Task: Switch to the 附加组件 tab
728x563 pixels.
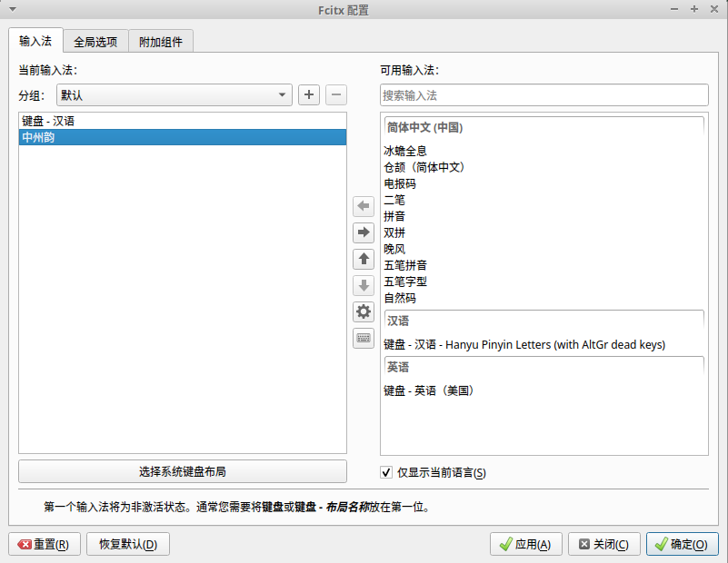Action: (x=161, y=42)
